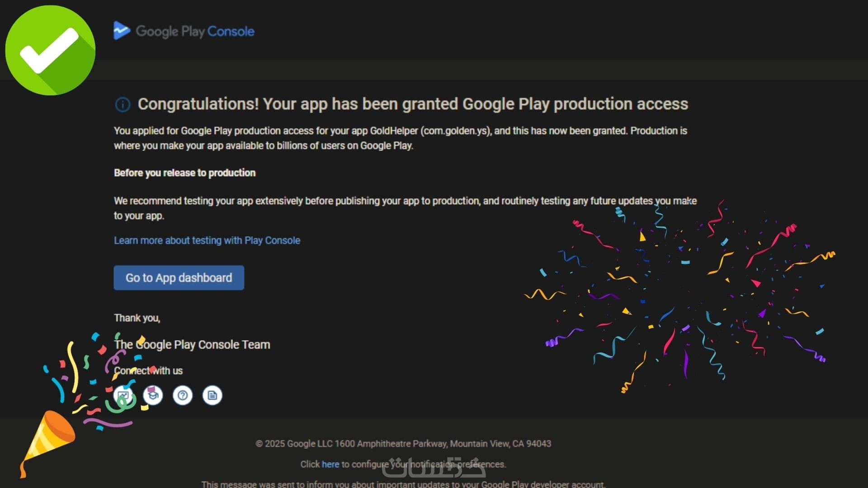Click "The Google Play Console Team" signature
The width and height of the screenshot is (868, 488).
tap(192, 345)
